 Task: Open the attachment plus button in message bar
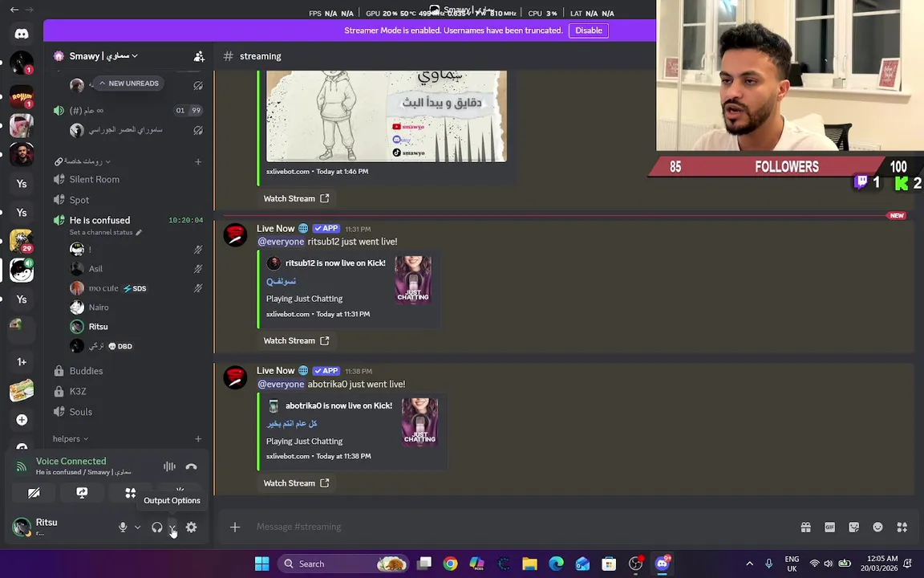pyautogui.click(x=234, y=527)
